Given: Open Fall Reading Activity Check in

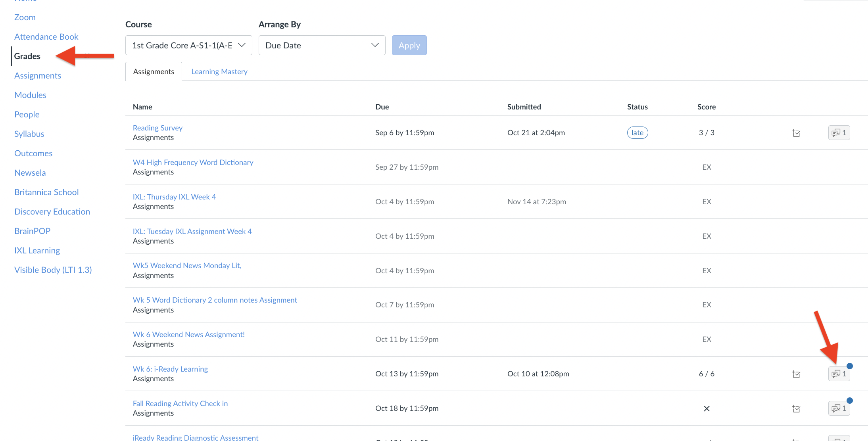Looking at the screenshot, I should click(180, 404).
